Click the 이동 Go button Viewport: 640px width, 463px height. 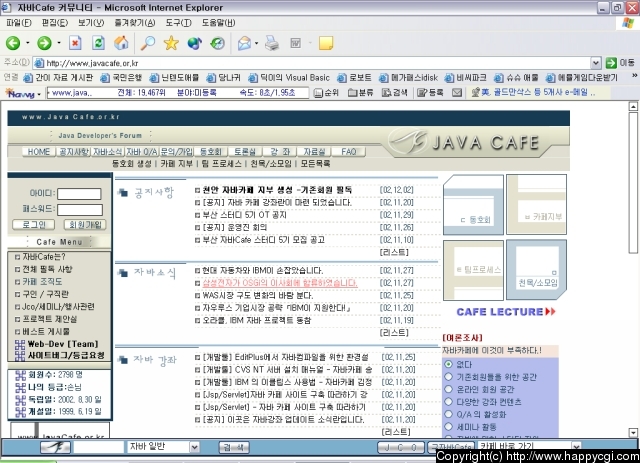[x=620, y=63]
